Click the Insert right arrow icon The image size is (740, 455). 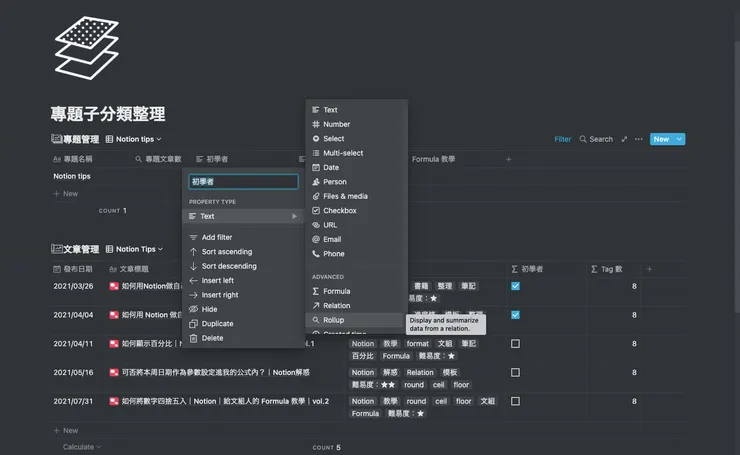click(x=193, y=295)
